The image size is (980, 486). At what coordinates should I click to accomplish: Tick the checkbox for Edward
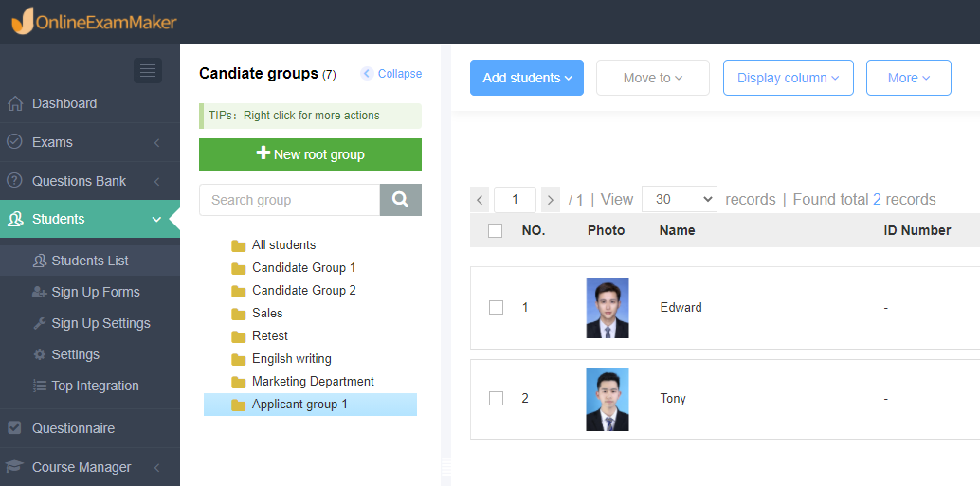496,307
